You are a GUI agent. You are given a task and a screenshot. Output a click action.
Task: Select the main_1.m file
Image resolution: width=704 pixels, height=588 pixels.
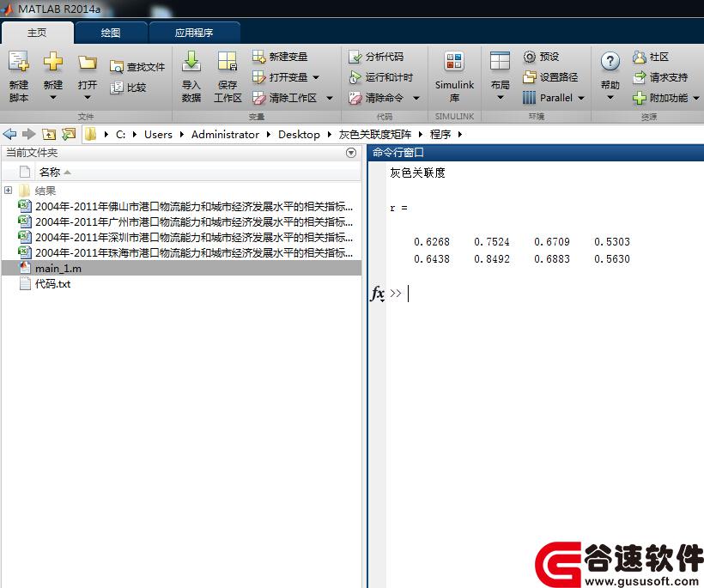click(x=181, y=269)
